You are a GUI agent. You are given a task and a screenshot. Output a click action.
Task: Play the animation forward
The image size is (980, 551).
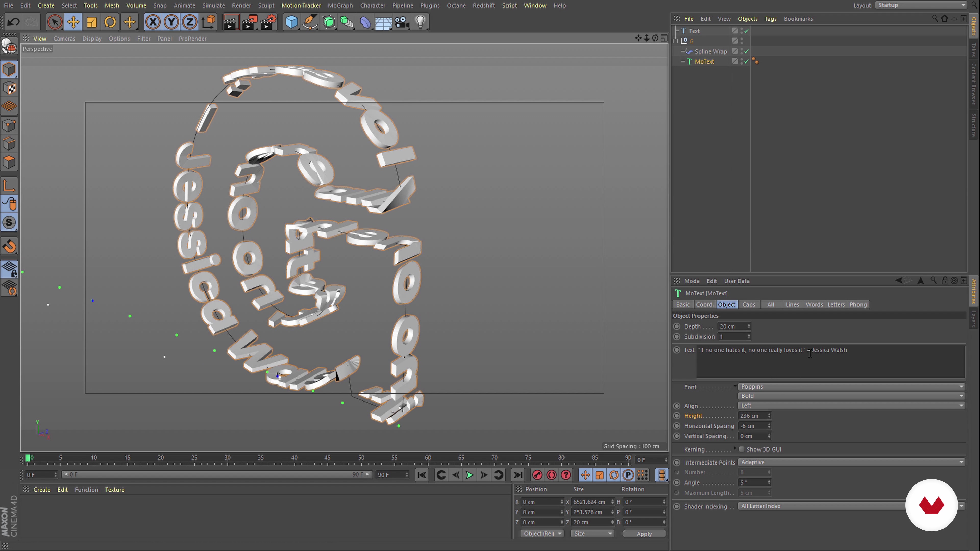click(470, 475)
